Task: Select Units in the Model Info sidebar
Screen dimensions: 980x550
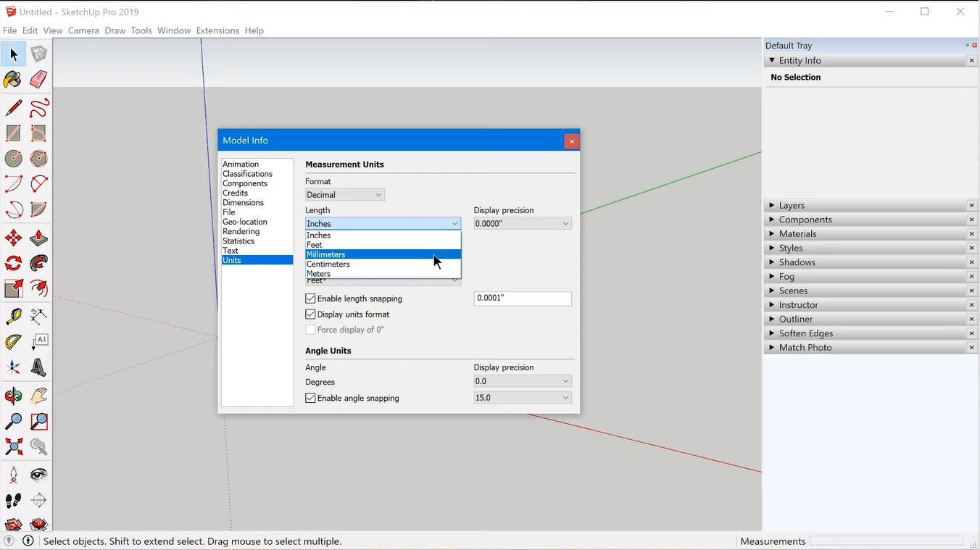Action: 231,259
